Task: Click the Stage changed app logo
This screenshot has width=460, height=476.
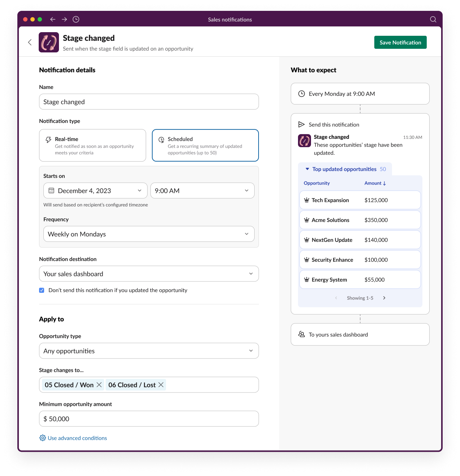Action: pos(48,42)
